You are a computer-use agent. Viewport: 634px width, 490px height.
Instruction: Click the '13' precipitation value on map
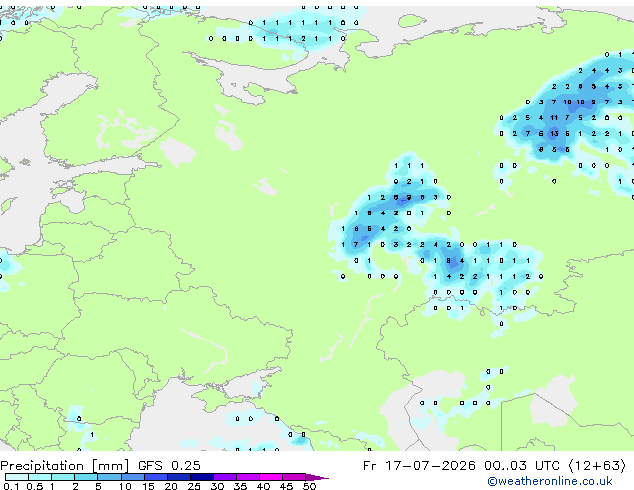[x=554, y=133]
